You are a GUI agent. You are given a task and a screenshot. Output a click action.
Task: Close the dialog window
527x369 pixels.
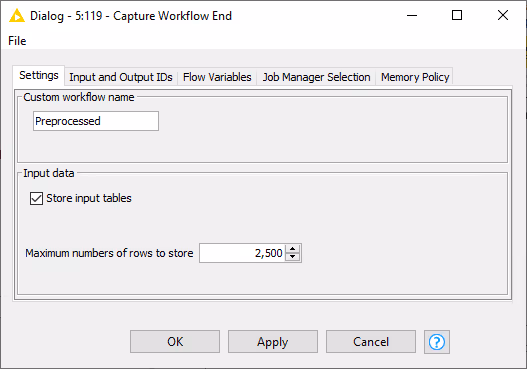tap(503, 15)
